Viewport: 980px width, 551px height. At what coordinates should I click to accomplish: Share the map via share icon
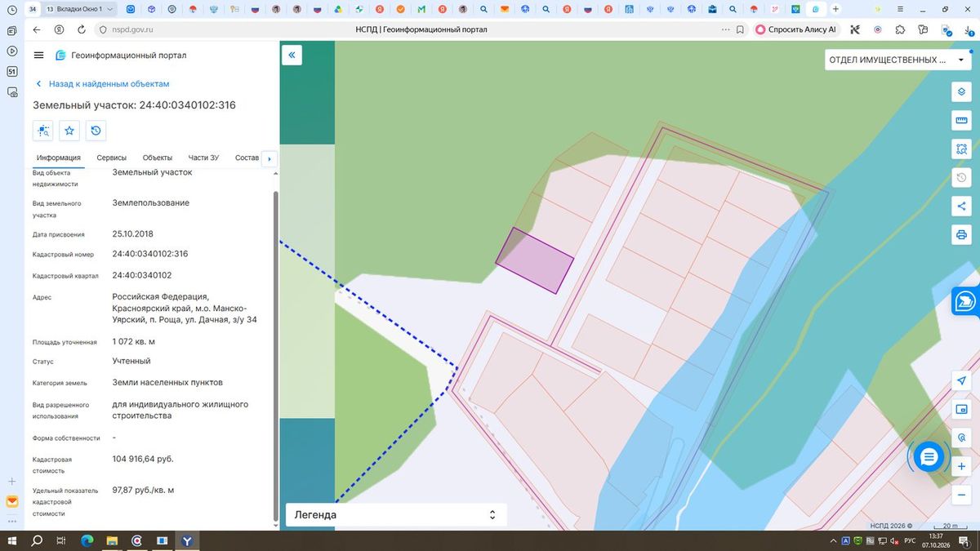point(961,206)
